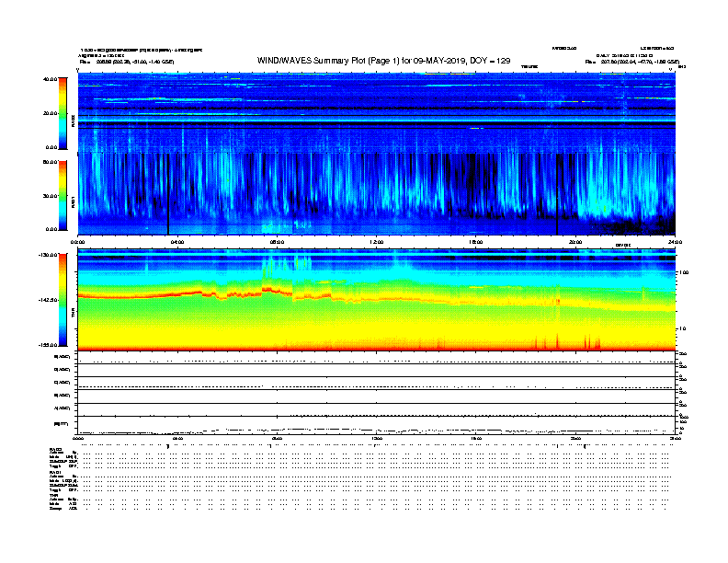
Task: Click the RAD2 color scale bar
Action: (x=63, y=113)
